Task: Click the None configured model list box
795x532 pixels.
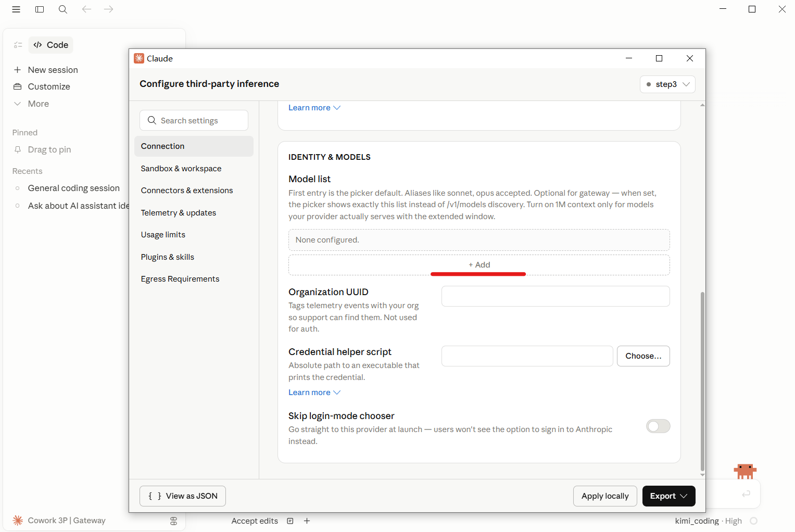Action: [479, 240]
